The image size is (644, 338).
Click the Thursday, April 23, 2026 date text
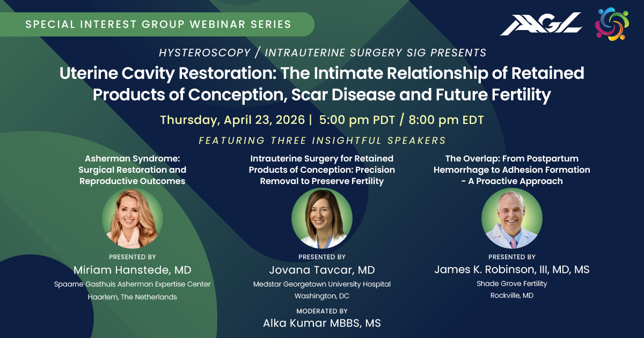click(x=233, y=120)
